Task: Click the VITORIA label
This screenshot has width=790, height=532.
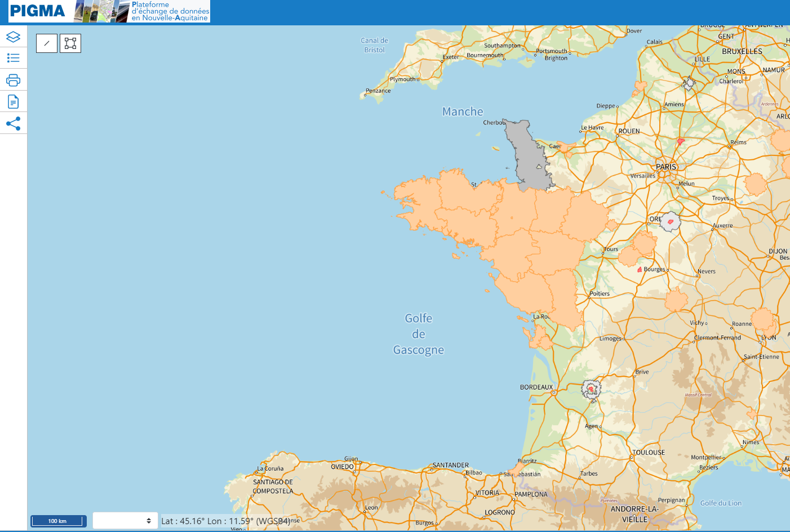Action: pos(487,493)
